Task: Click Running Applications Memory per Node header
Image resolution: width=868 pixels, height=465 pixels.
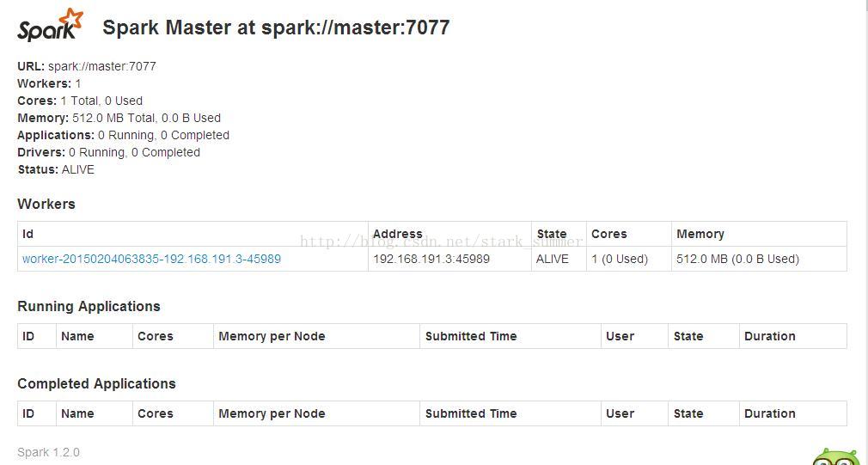Action: coord(272,336)
